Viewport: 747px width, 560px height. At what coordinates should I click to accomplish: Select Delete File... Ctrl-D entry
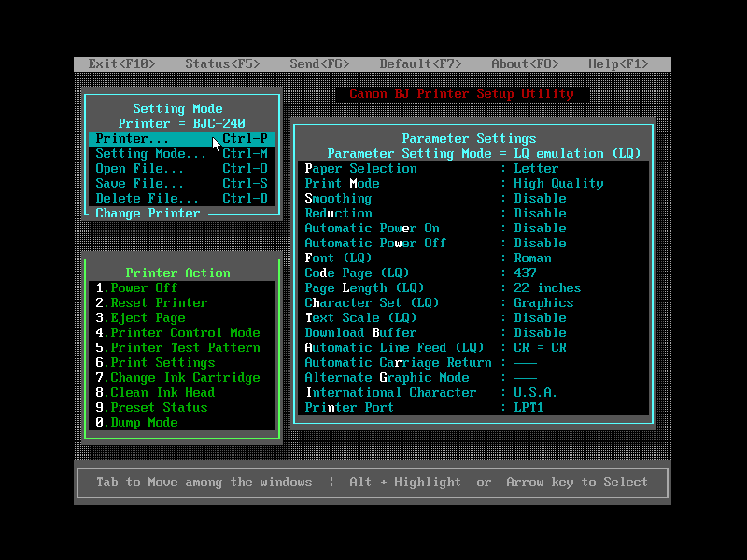coord(182,198)
